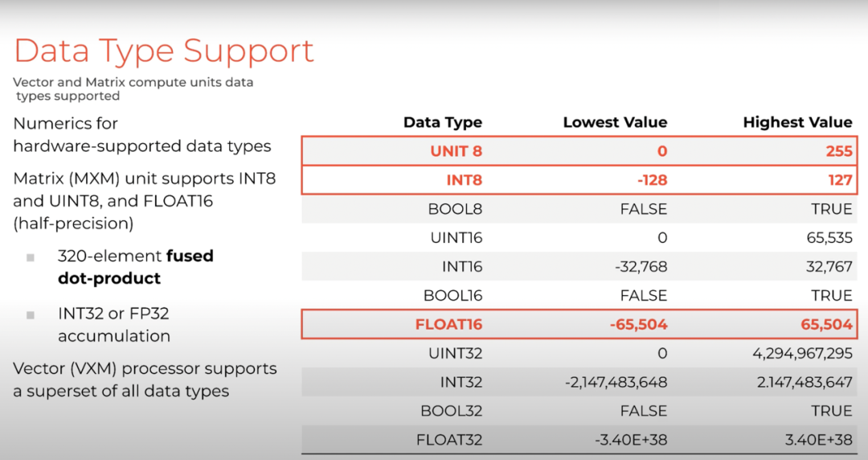Click the "Vector and Matrix compute units" subtitle
868x460 pixels.
133,82
